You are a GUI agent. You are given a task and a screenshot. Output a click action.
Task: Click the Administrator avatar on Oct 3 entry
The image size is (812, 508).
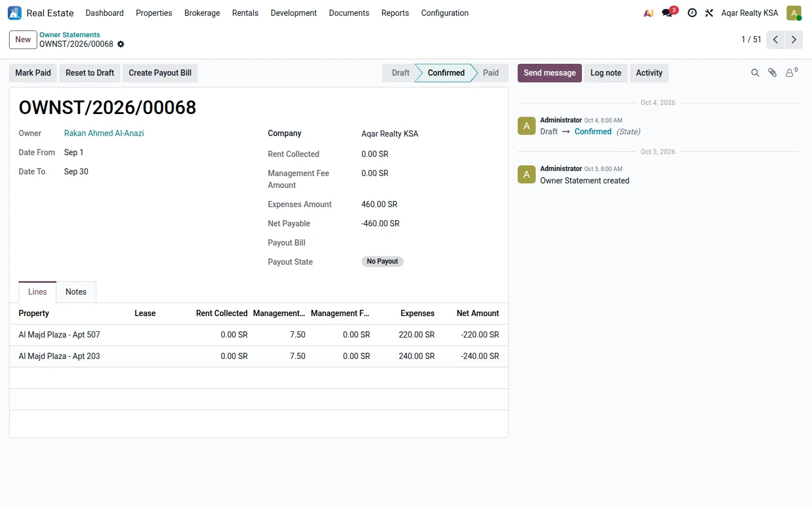527,174
